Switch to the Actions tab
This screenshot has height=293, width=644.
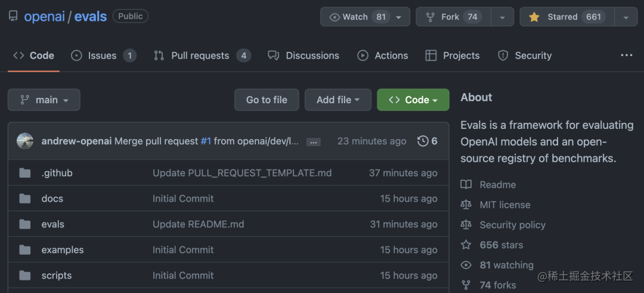coord(382,55)
